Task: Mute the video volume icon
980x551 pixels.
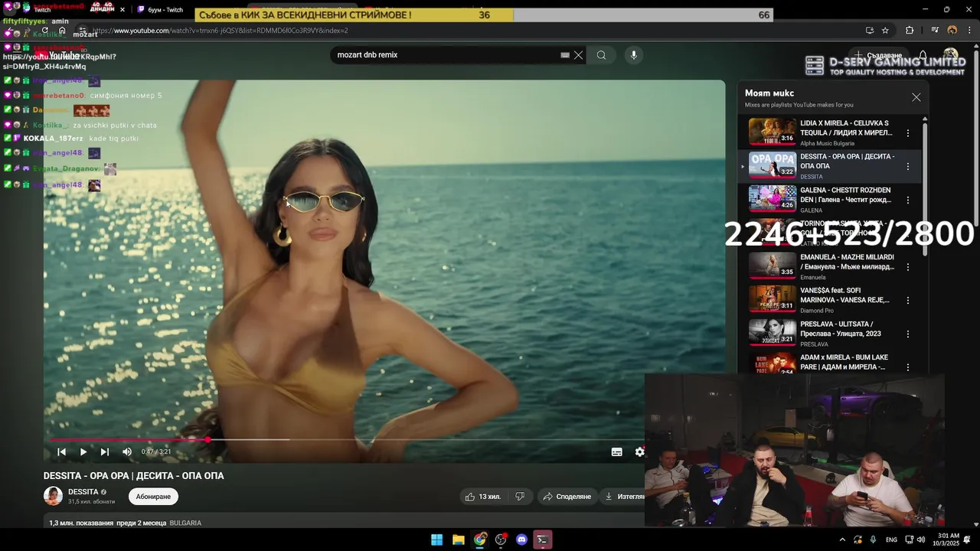Action: (127, 452)
